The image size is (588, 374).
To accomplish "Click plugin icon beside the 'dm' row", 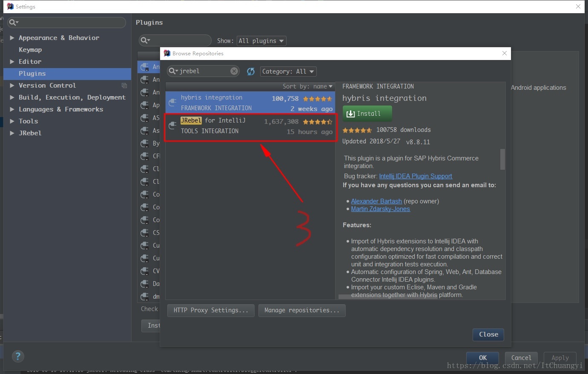I will click(145, 297).
